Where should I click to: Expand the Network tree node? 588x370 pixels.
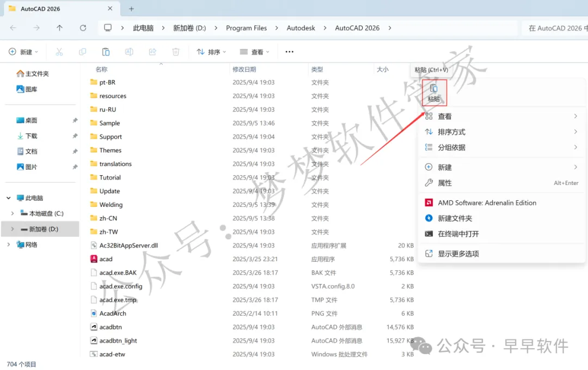pyautogui.click(x=9, y=244)
